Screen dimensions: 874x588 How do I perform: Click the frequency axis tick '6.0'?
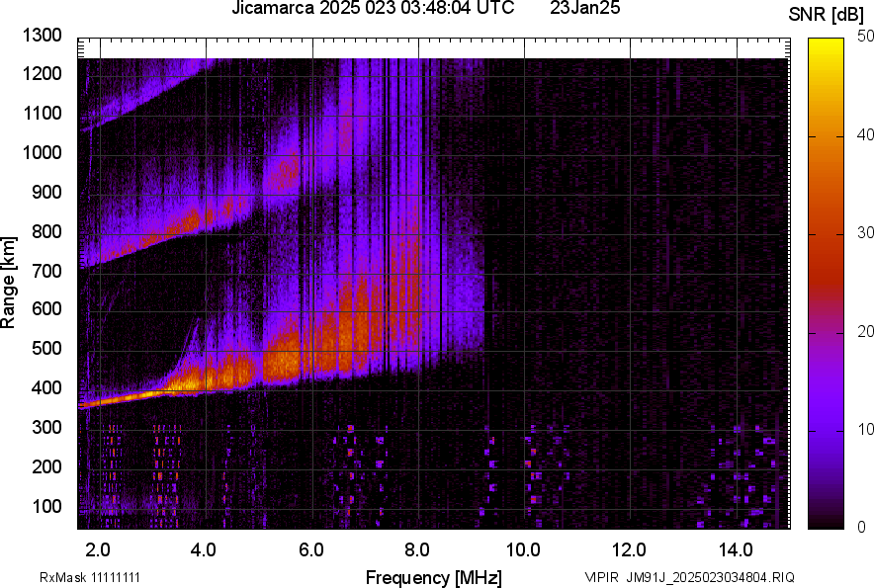pyautogui.click(x=311, y=550)
